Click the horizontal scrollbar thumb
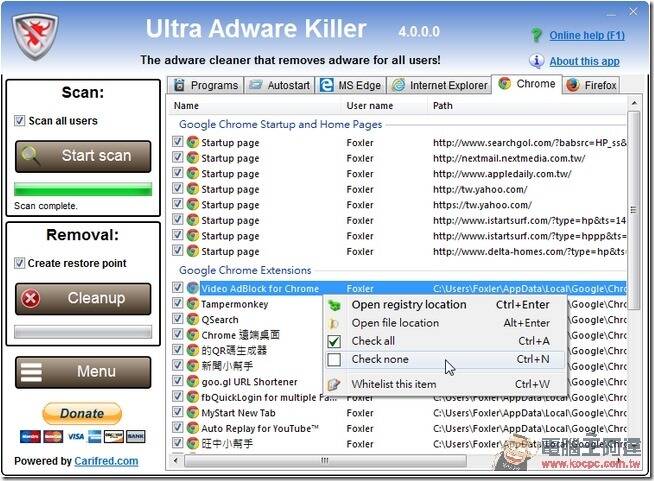The width and height of the screenshot is (654, 481). click(325, 461)
